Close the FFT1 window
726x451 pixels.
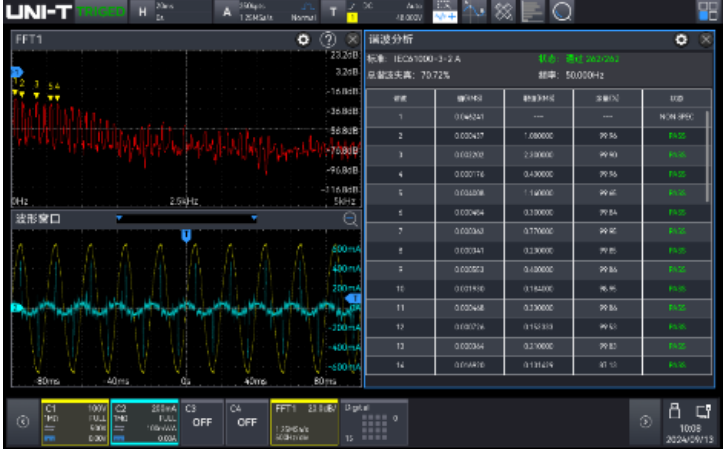click(351, 39)
